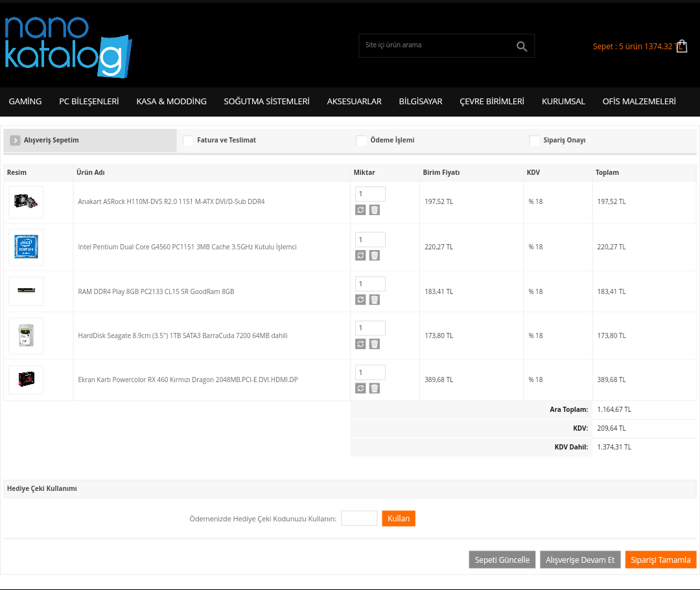Refresh quantity for Seagate BarraCuda HardDisk
This screenshot has width=700, height=590.
tap(360, 344)
